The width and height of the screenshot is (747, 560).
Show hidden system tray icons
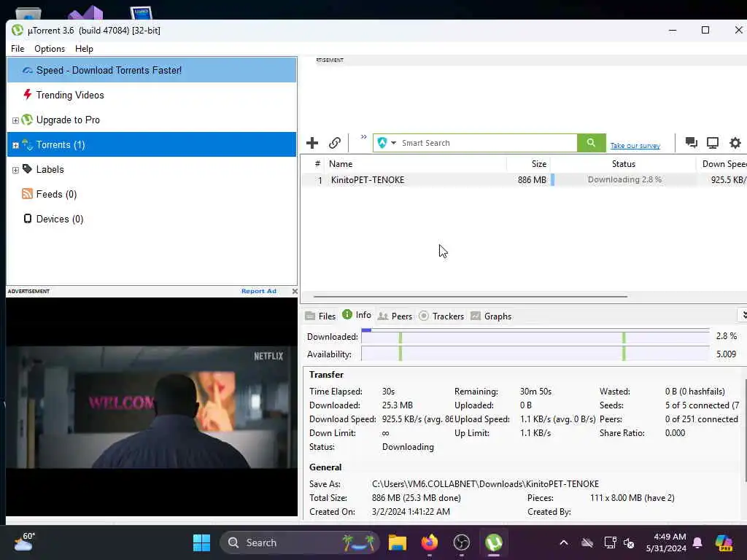tap(564, 542)
